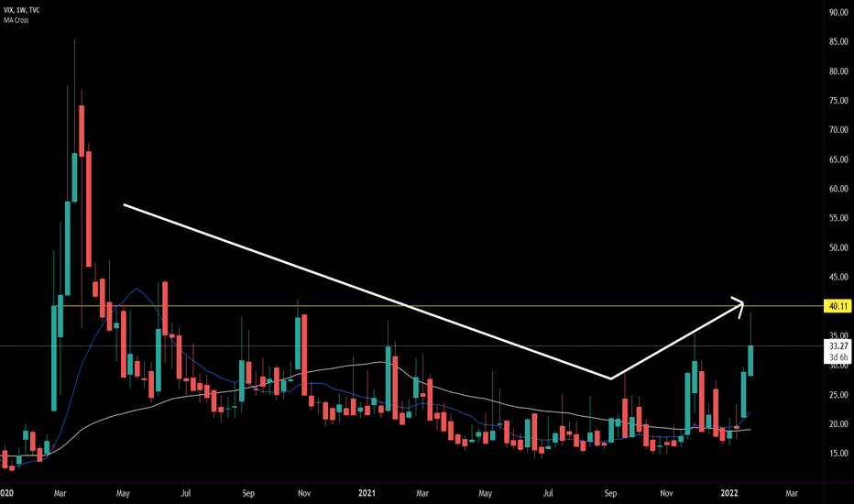Click the 2021 year label on time axis
Screen dimensions: 854x504
pyautogui.click(x=367, y=493)
